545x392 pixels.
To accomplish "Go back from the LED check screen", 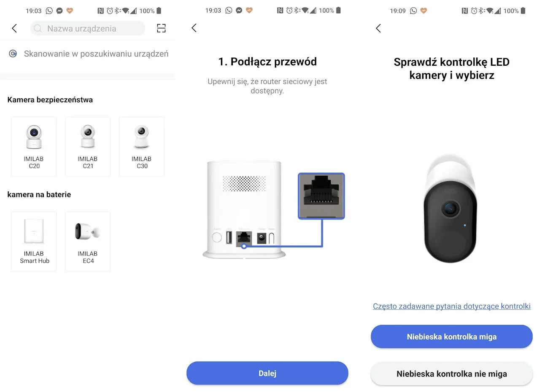I will coord(378,28).
